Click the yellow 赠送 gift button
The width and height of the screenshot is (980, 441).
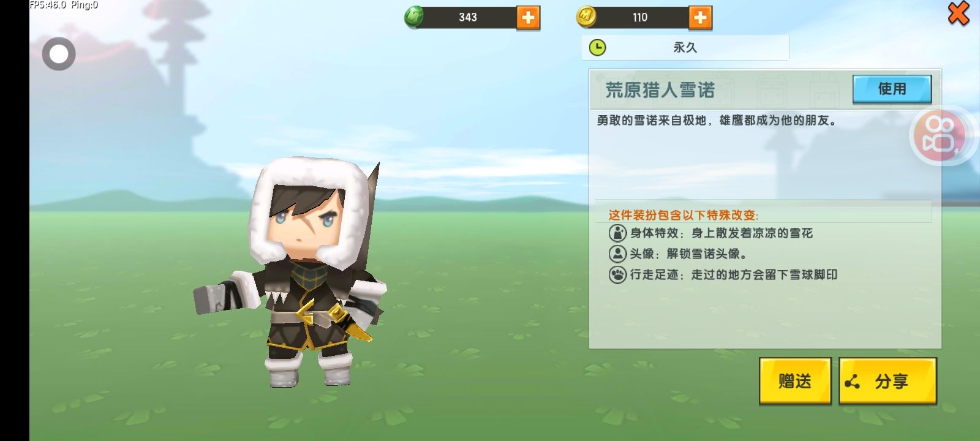795,381
